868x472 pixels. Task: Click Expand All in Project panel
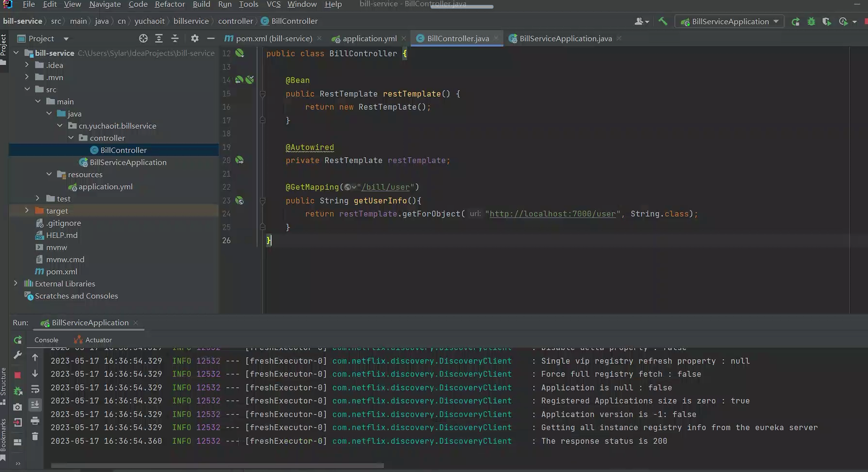[x=159, y=38]
